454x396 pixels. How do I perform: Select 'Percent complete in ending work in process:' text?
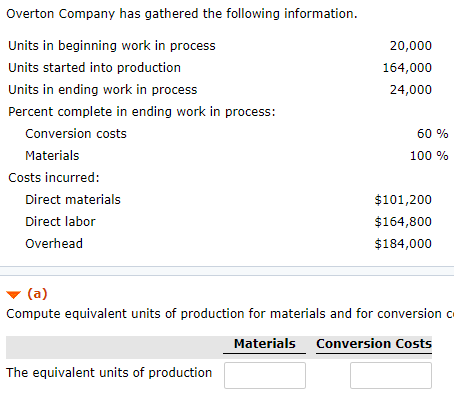[142, 112]
